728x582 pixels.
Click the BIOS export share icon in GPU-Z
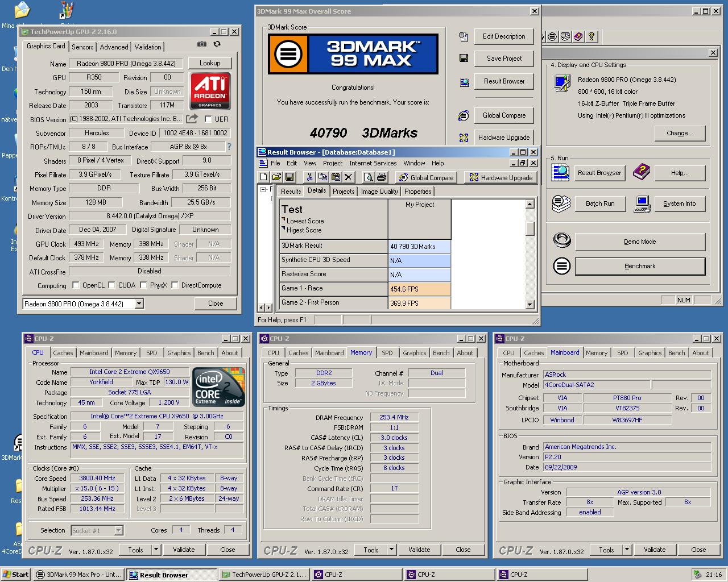pyautogui.click(x=192, y=119)
